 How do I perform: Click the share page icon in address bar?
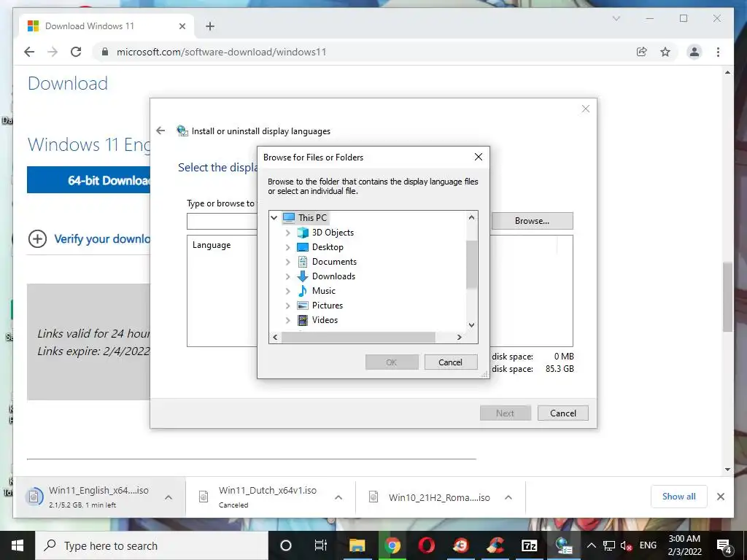pyautogui.click(x=642, y=52)
